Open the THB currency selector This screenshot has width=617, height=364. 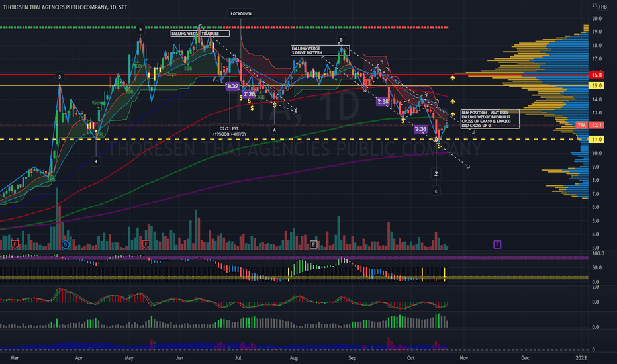click(x=602, y=7)
